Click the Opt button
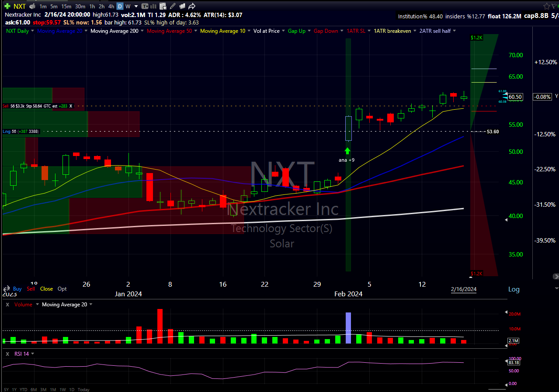Screen dimensions: 559x392 [x=62, y=289]
